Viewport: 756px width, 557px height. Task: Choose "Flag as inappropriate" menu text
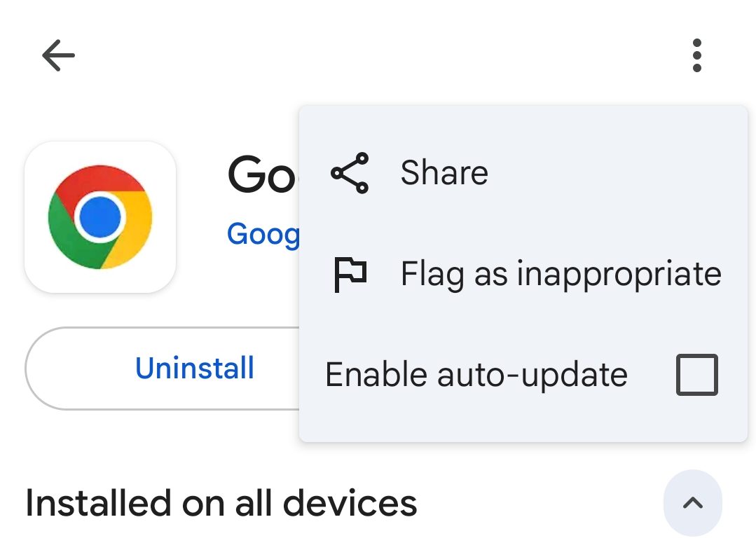[561, 274]
